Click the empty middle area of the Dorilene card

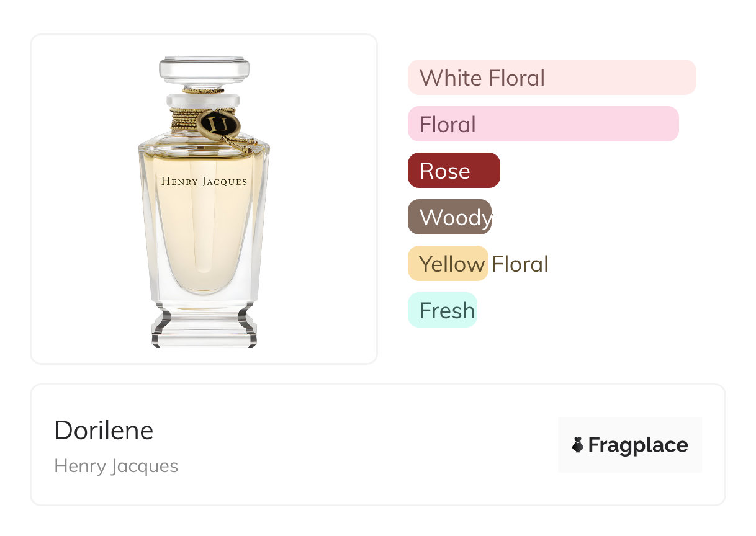(360, 445)
